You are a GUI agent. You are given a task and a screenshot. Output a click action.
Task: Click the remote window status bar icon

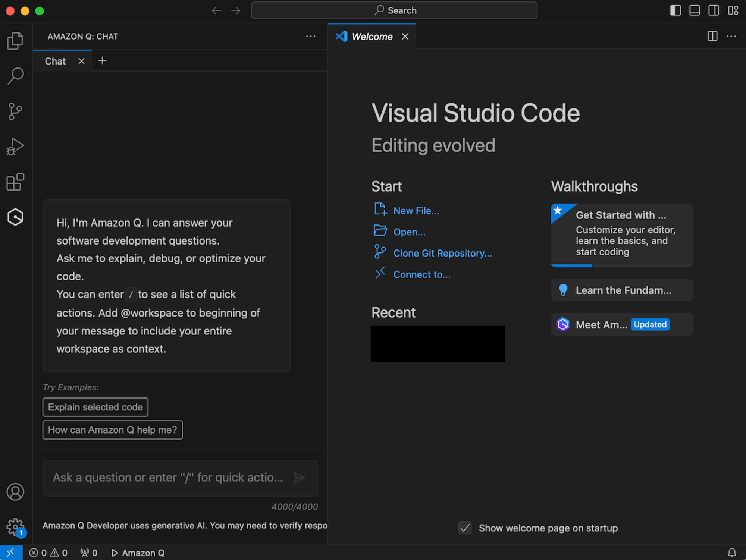tap(11, 553)
